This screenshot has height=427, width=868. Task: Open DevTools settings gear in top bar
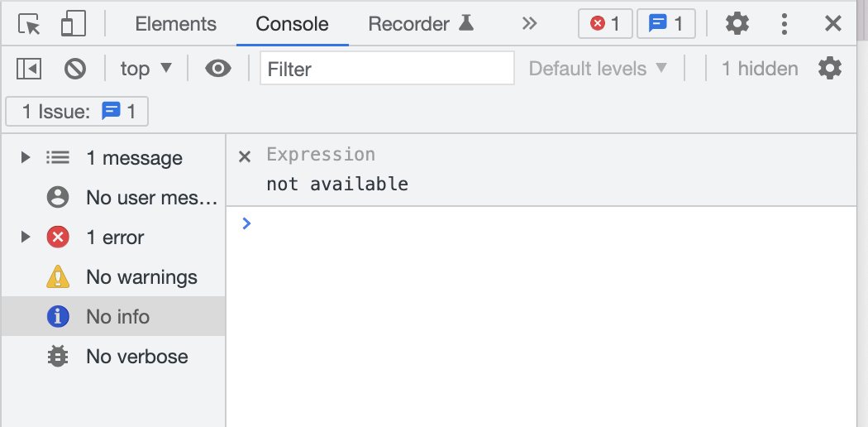coord(737,24)
